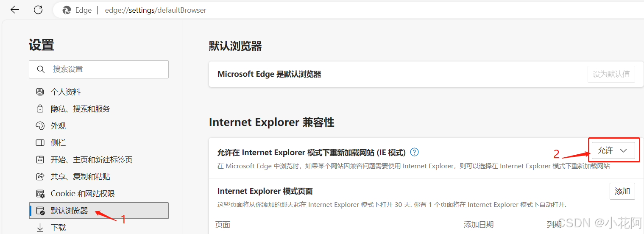Click the palette icon beside 外观
This screenshot has height=234, width=644.
[40, 125]
